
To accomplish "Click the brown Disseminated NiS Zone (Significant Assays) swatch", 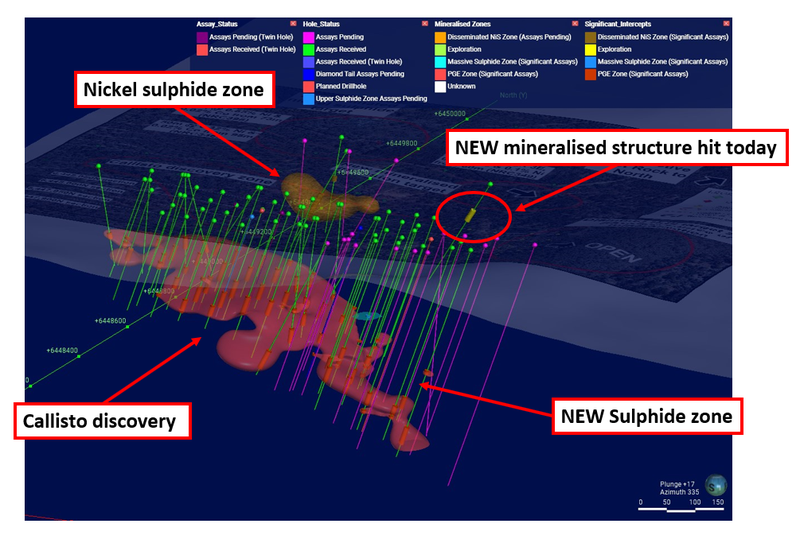I will (590, 37).
